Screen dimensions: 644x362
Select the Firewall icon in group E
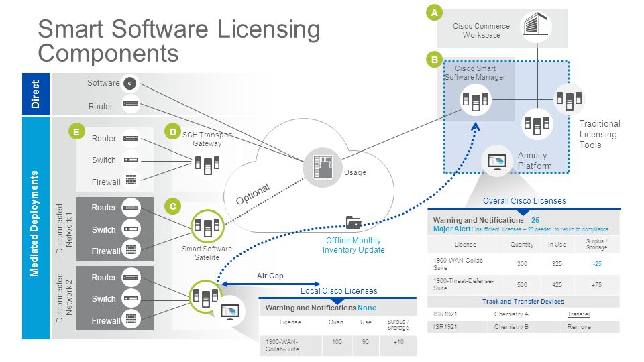131,180
